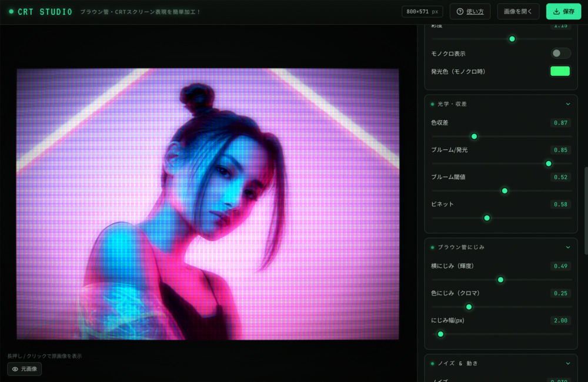Viewport: 588px width, 382px height.
Task: Click the ブラウン管・CRTスクリーン tagline text
Action: pos(141,12)
